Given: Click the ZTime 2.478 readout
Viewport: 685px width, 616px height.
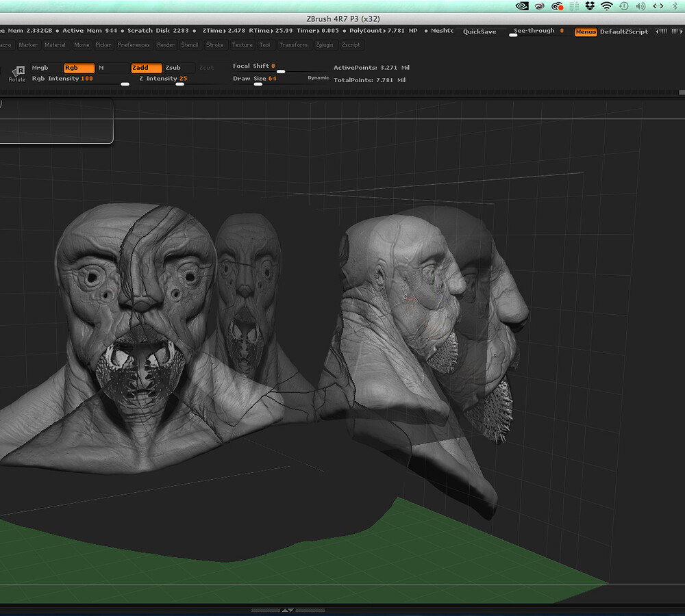Looking at the screenshot, I should [x=224, y=31].
